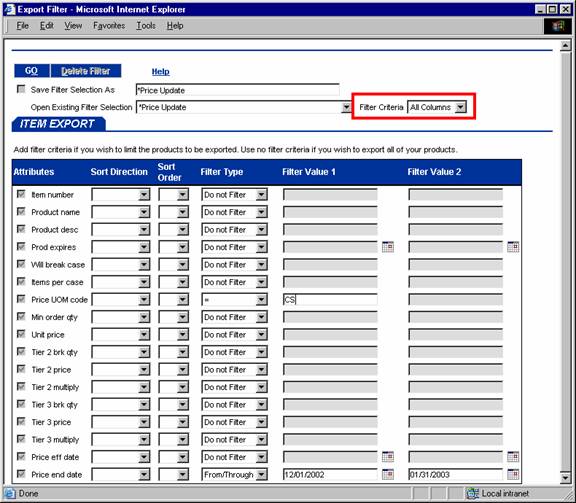This screenshot has height=503, width=576.
Task: Expand the Filter Criteria All Columns dropdown
Action: tap(460, 107)
